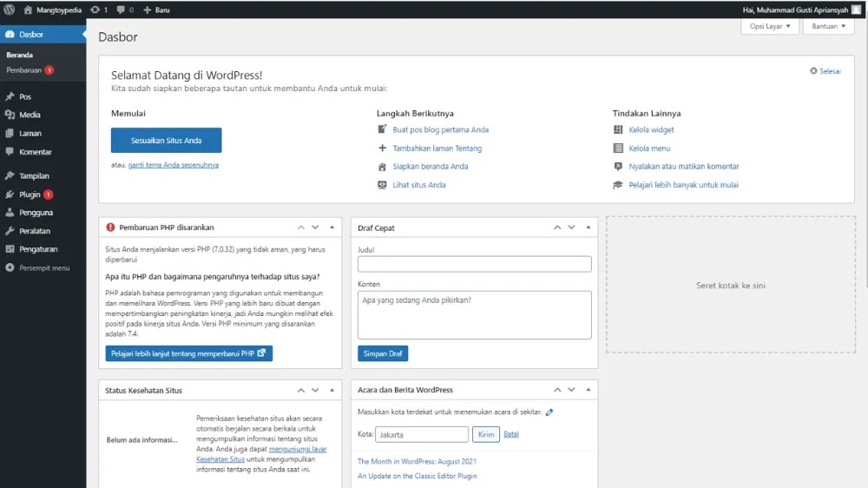Click the Tampilan brush icon
868x488 pixels.
[x=10, y=175]
